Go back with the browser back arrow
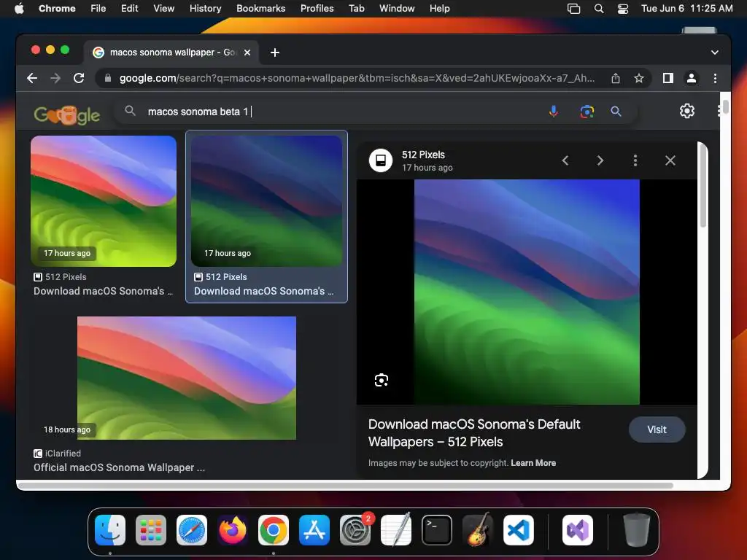 tap(32, 78)
